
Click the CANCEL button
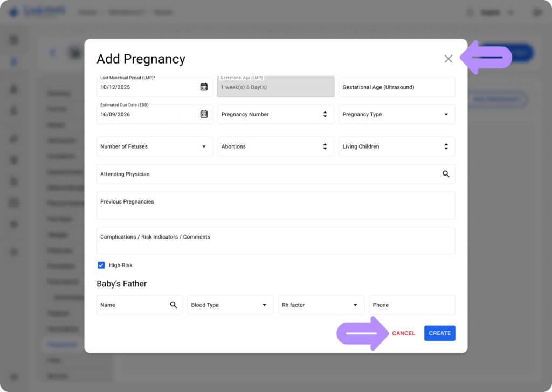point(403,333)
